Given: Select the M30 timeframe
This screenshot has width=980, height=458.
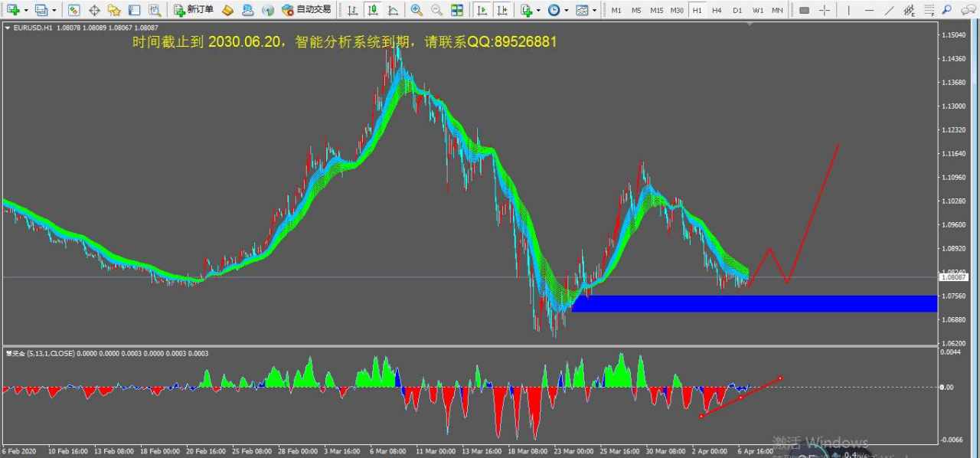Looking at the screenshot, I should [677, 10].
